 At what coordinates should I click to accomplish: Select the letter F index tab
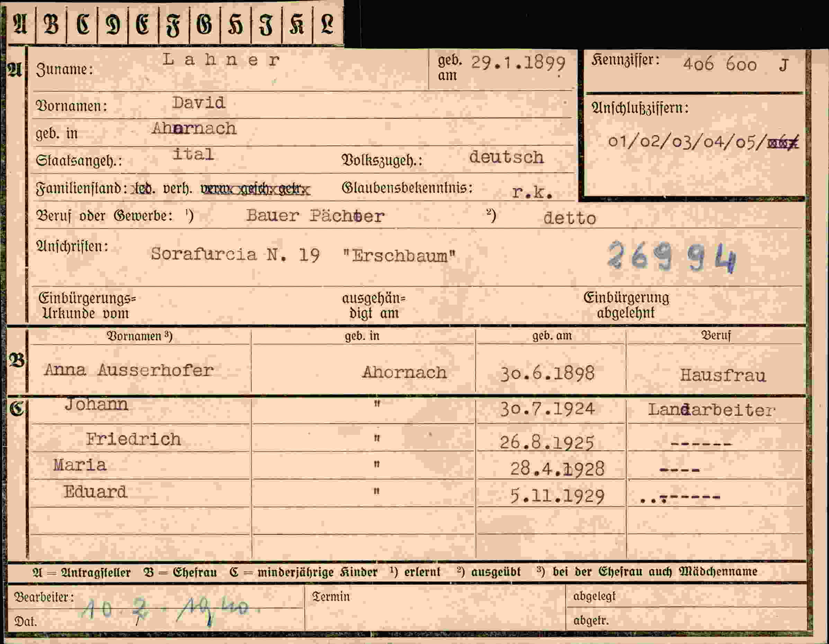174,25
